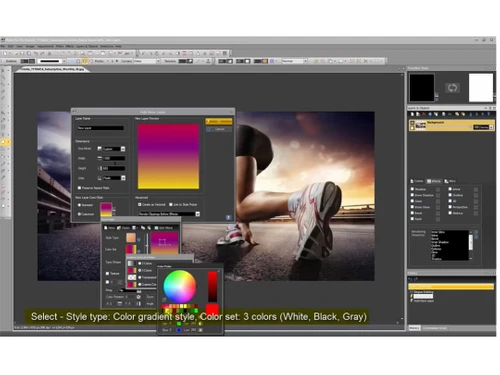
Task: Click the swap styles arrows icon
Action: tap(452, 88)
